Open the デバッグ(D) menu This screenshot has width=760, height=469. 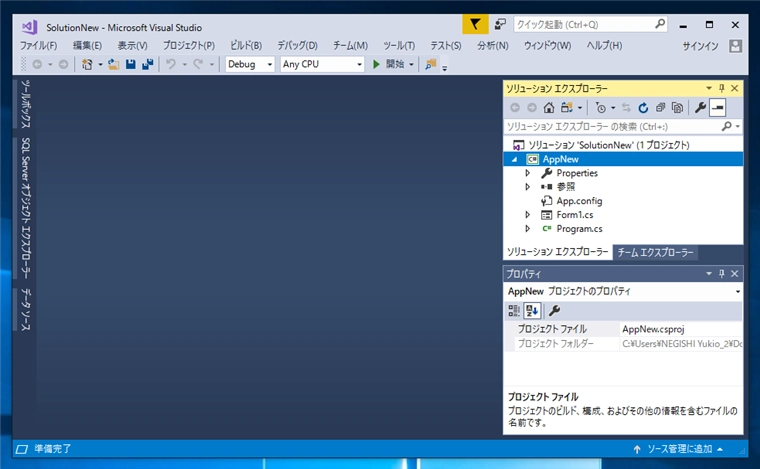pos(297,46)
